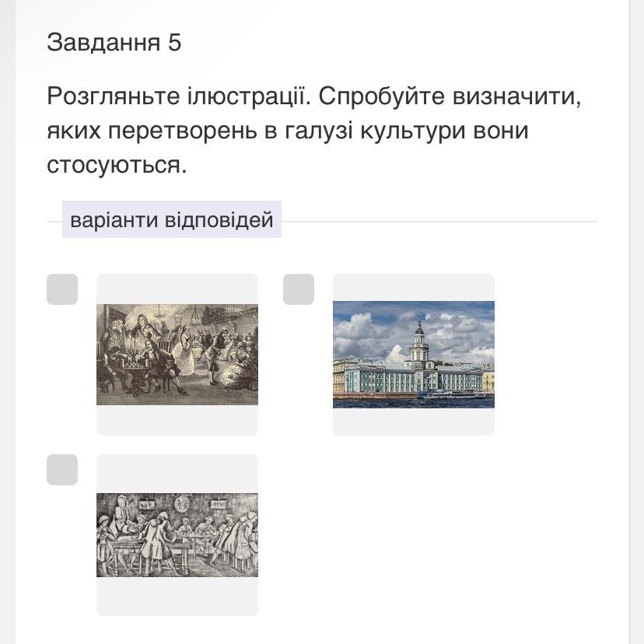Click the 'варіанти відповідей' label

172,219
